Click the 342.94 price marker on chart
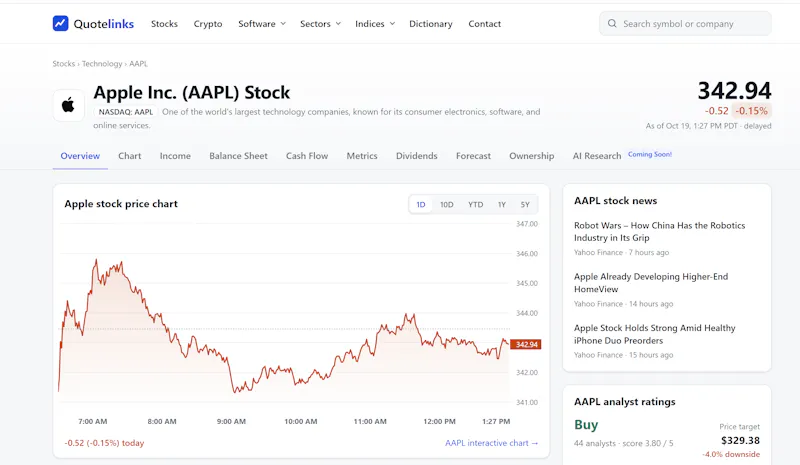The height and width of the screenshot is (465, 800). [x=526, y=345]
